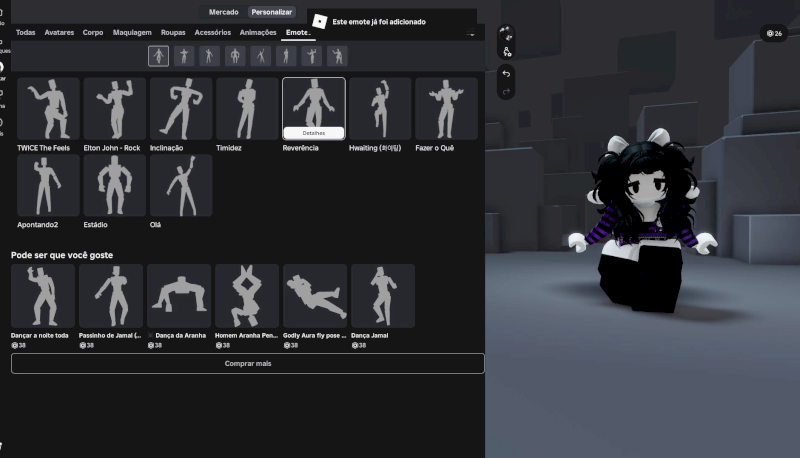The height and width of the screenshot is (458, 800).
Task: Open the Robux balance showing 26
Action: [x=774, y=34]
